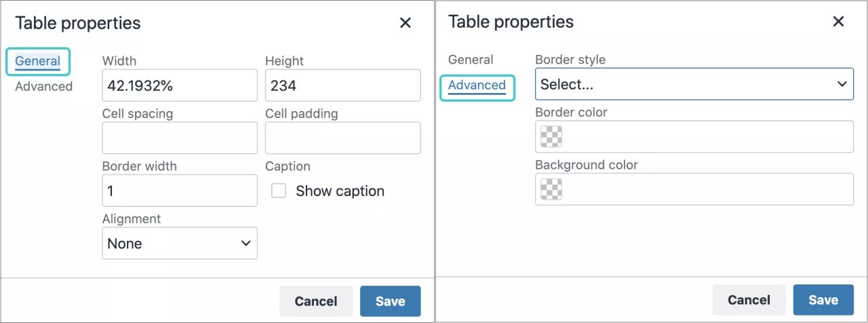Enable the Show caption checkbox
Image resolution: width=868 pixels, height=323 pixels.
point(279,191)
